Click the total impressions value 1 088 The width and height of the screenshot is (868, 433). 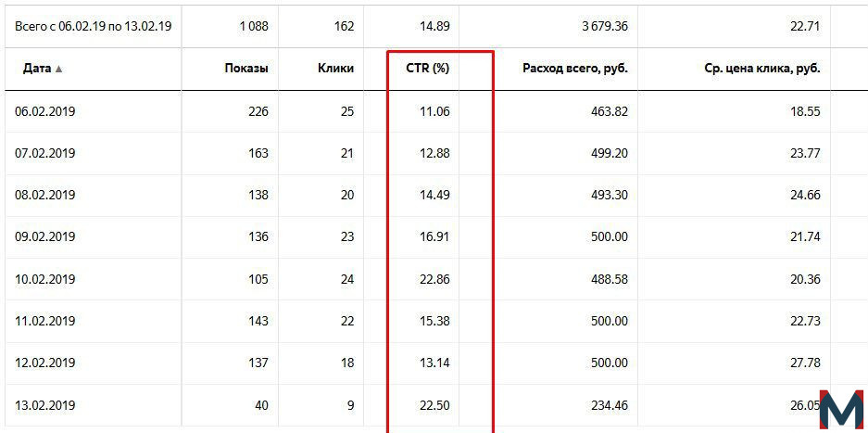point(252,26)
